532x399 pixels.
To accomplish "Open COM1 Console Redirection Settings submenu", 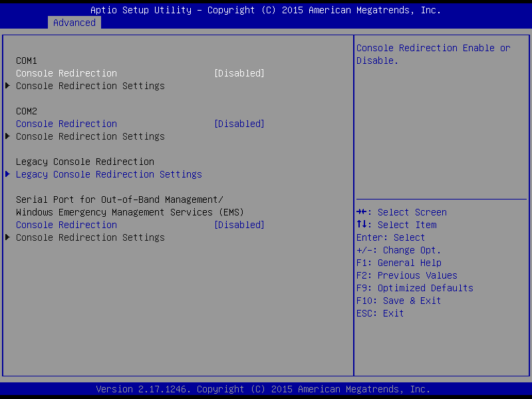I will [x=90, y=86].
